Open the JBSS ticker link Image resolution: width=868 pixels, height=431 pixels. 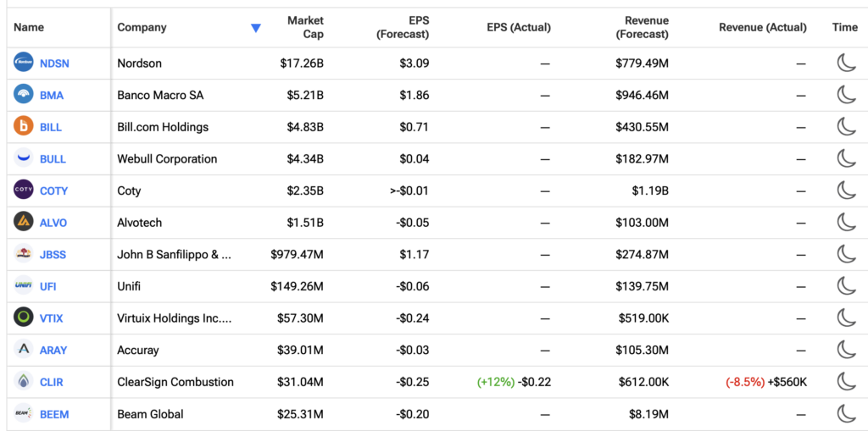coord(53,255)
